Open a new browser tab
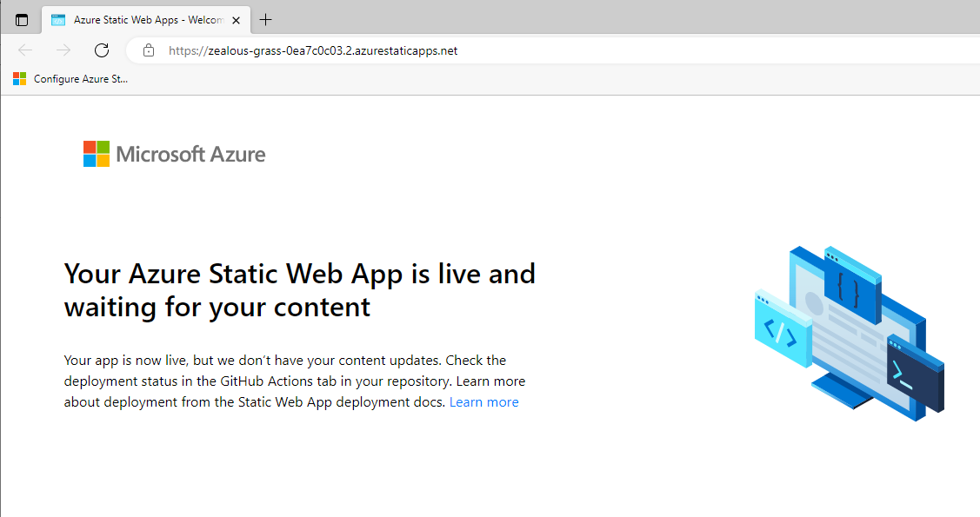Screen dimensions: 980x517 click(265, 20)
